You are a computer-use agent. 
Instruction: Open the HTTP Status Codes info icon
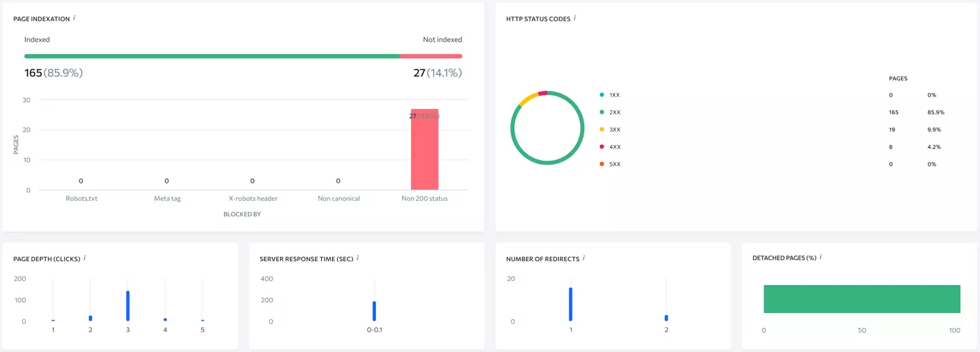pos(575,18)
